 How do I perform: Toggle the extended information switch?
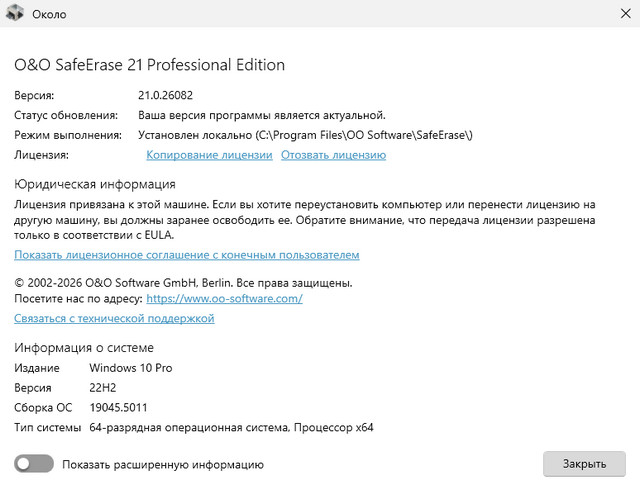pyautogui.click(x=33, y=464)
